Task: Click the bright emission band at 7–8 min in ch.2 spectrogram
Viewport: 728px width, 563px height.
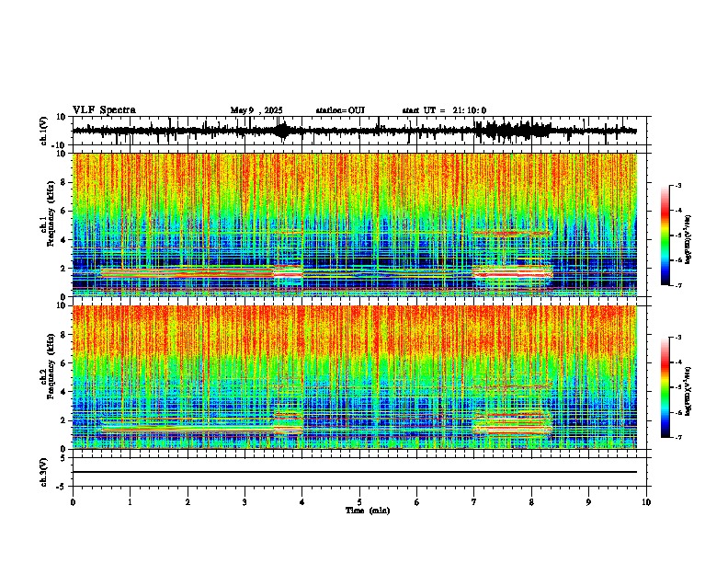Action: (x=512, y=424)
